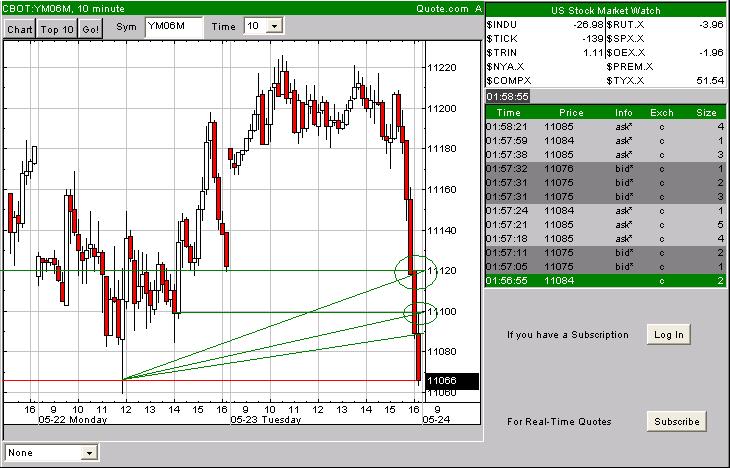Click the Chart button
The height and width of the screenshot is (468, 730).
pyautogui.click(x=20, y=29)
